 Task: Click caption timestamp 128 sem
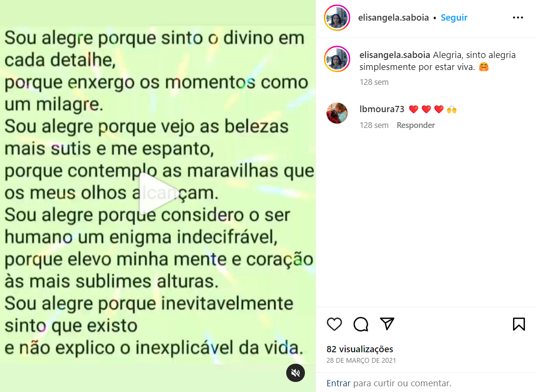point(374,82)
